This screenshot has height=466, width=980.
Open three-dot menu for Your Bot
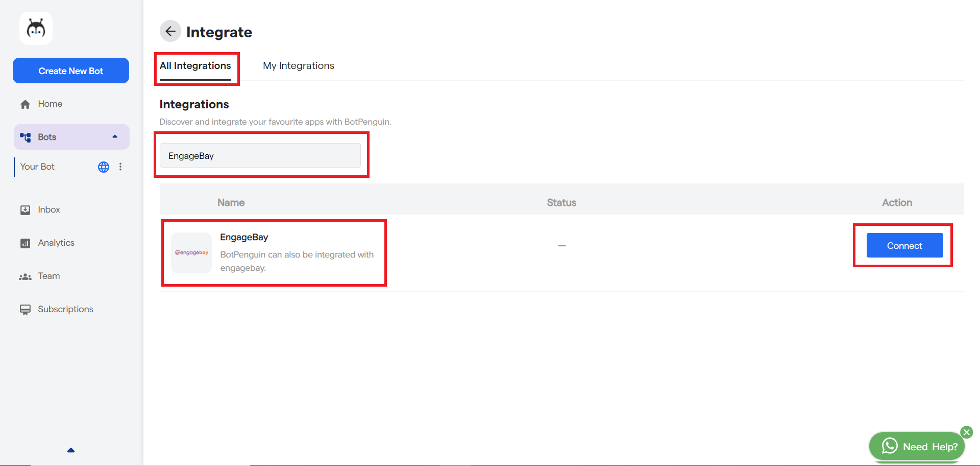[x=120, y=167]
